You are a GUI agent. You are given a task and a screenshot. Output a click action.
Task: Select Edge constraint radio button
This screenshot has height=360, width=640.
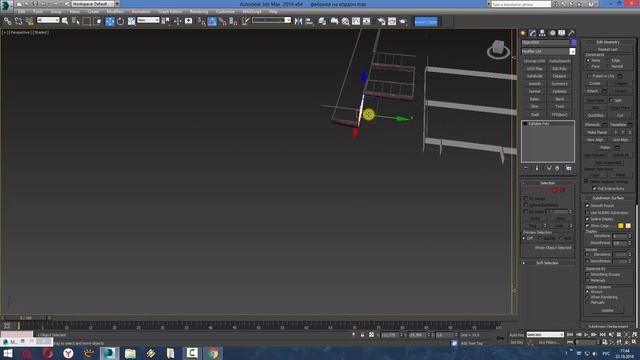pos(609,60)
